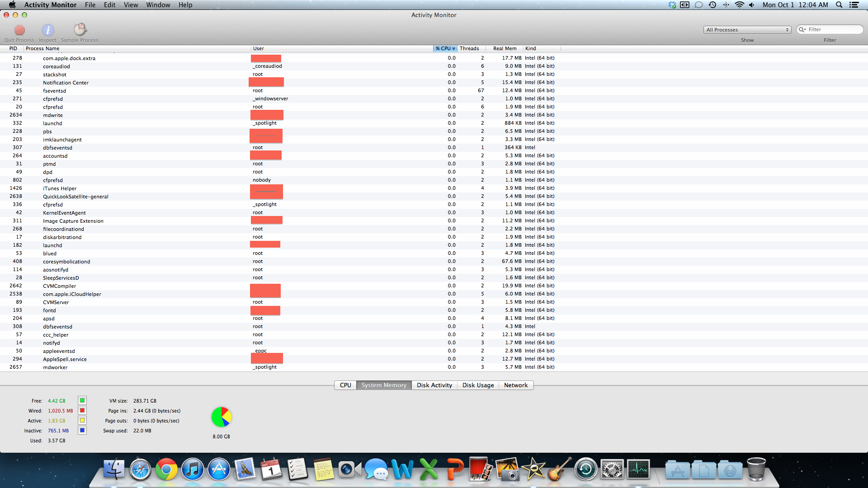Click the Sample Process icon
This screenshot has height=488, width=868.
[x=80, y=30]
